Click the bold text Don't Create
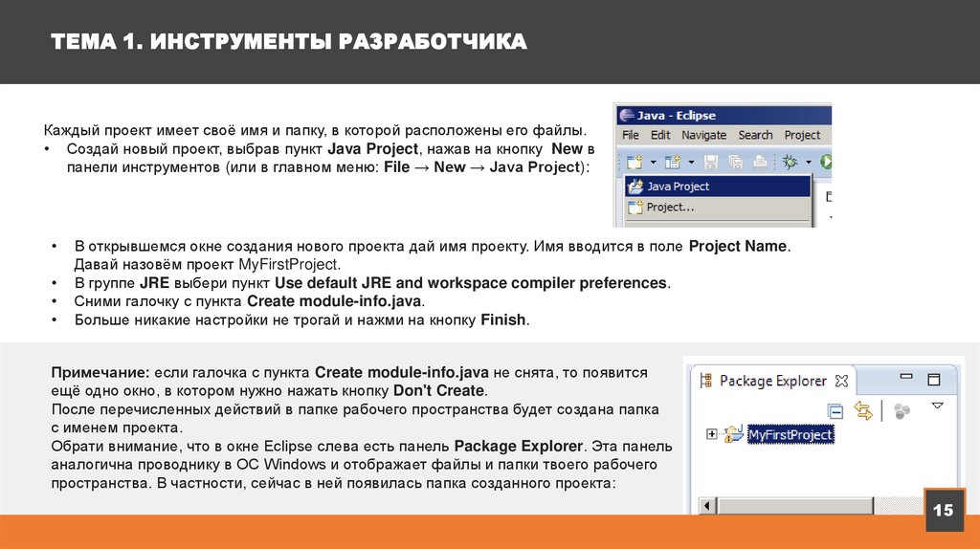The height and width of the screenshot is (549, 980). click(x=438, y=390)
